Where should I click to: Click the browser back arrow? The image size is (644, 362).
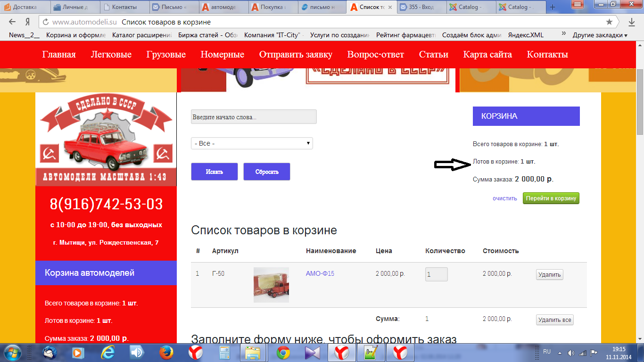click(x=12, y=22)
